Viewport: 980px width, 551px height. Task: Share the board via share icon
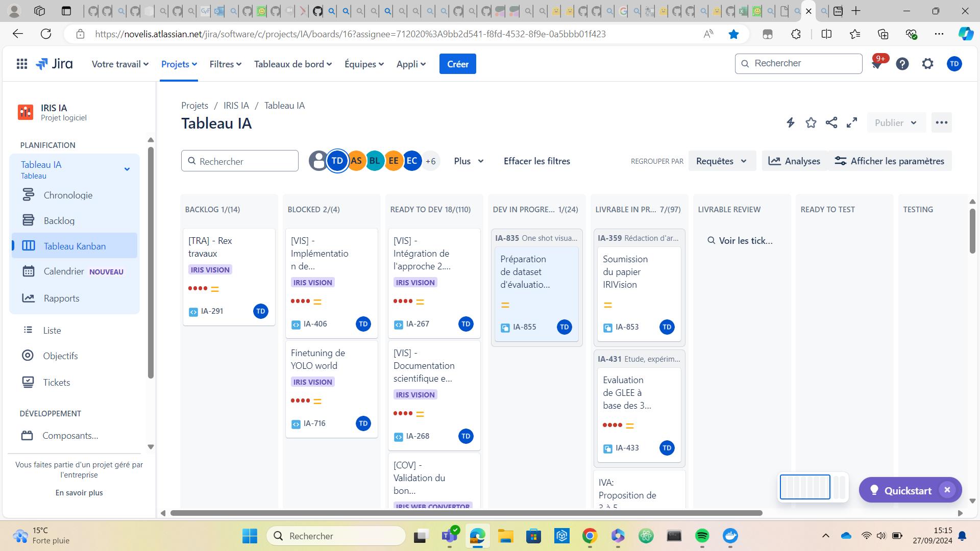coord(831,122)
